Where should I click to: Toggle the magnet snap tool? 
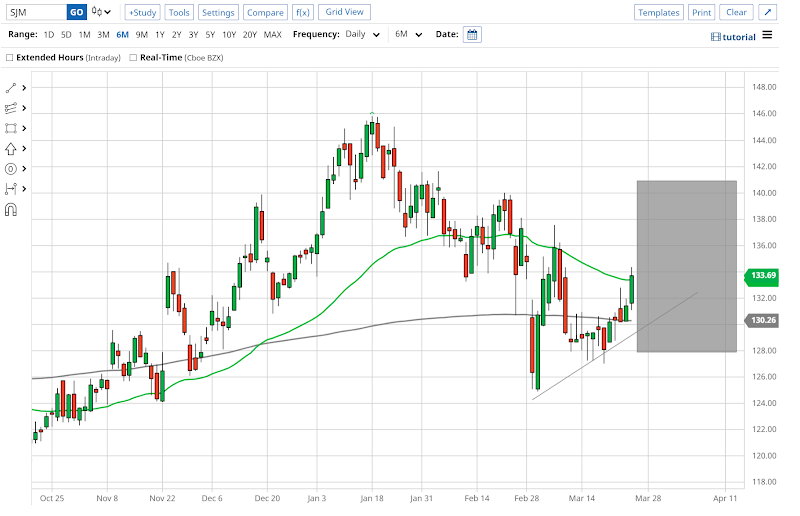pyautogui.click(x=12, y=209)
